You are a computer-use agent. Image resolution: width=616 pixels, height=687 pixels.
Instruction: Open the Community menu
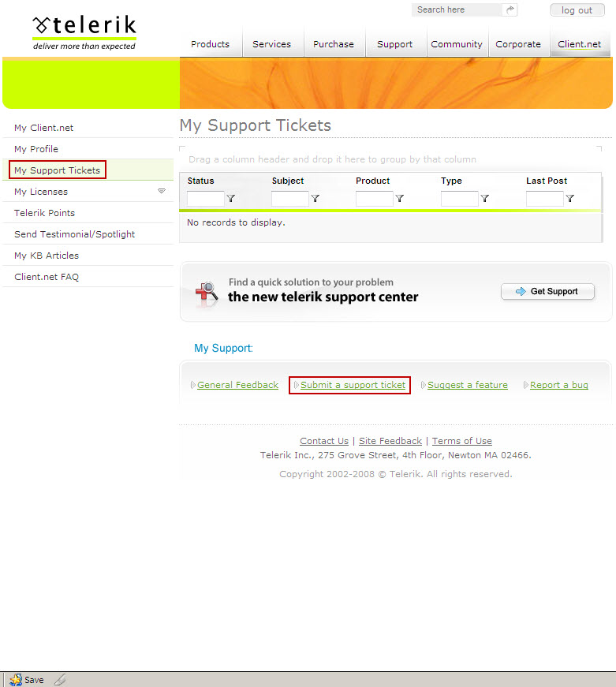click(x=457, y=44)
